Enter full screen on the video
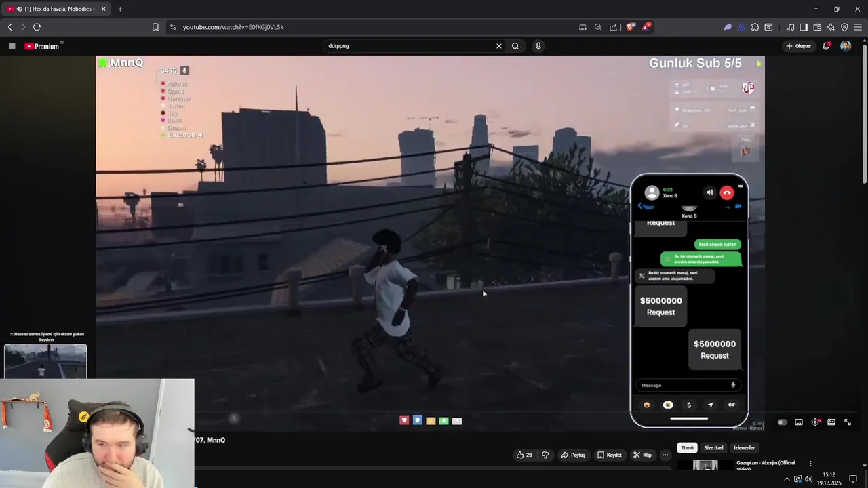This screenshot has height=488, width=868. [x=848, y=422]
